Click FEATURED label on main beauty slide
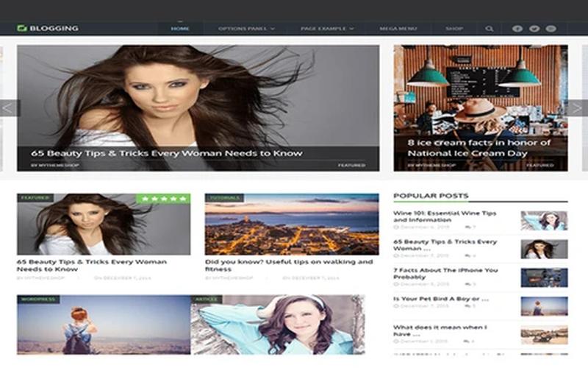588x368 pixels. click(351, 165)
